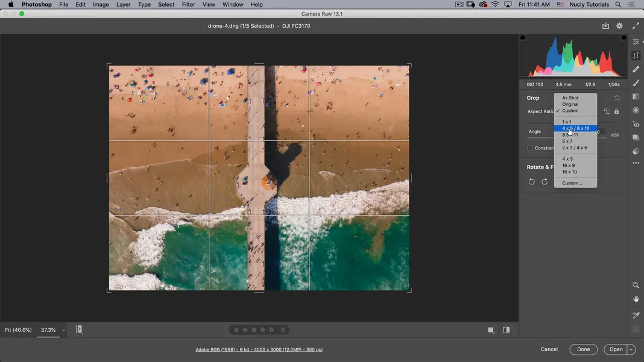644x362 pixels.
Task: Click the histogram graph
Action: point(573,57)
